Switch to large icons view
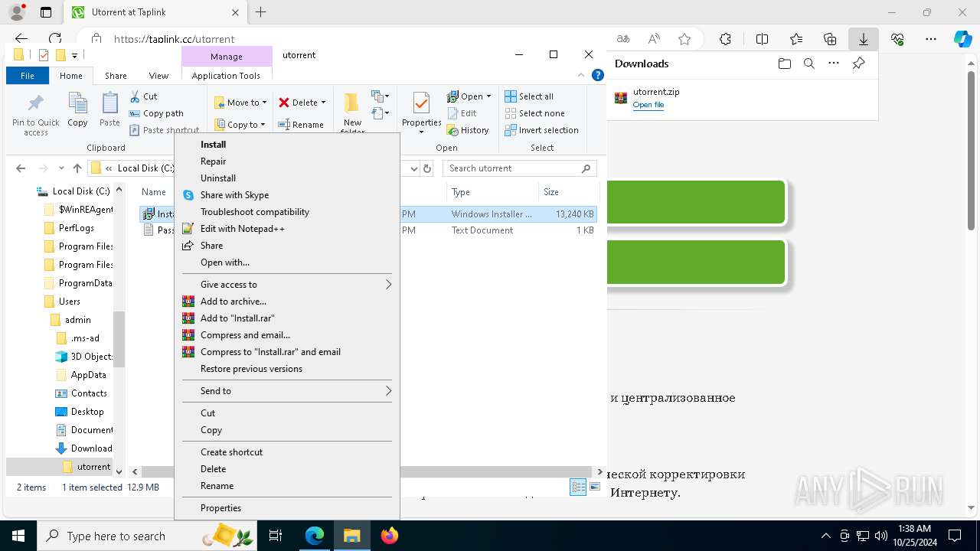Screen dimensions: 980x551 click(x=595, y=487)
